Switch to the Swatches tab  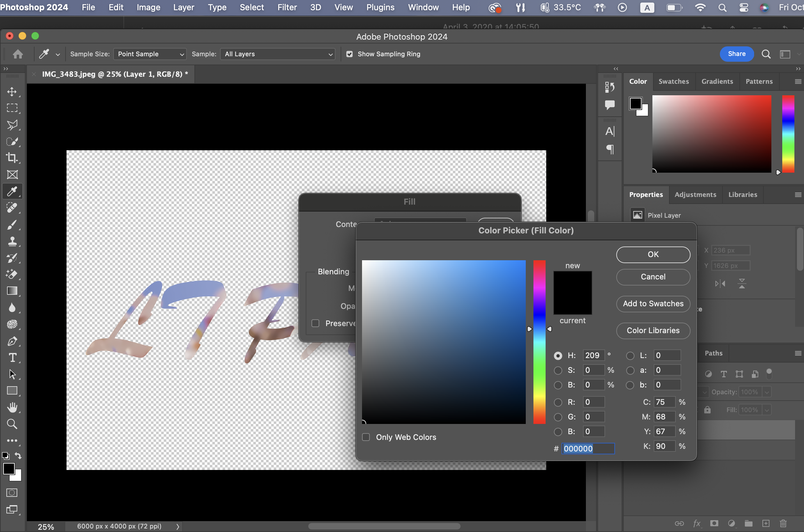click(673, 82)
